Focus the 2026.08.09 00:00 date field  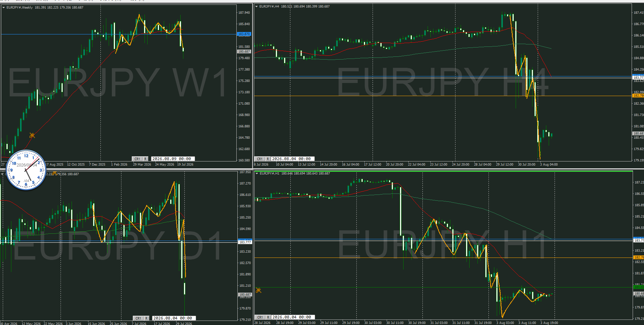point(173,159)
